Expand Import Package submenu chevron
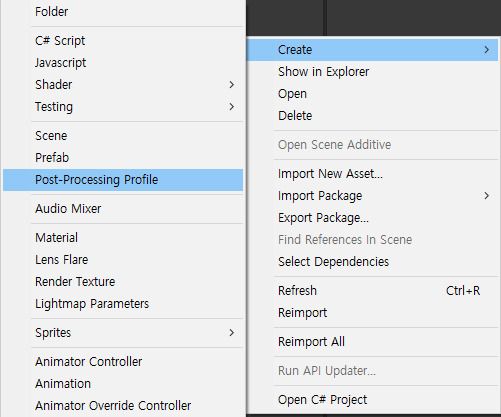Viewport: 501px width, 417px height. tap(487, 196)
